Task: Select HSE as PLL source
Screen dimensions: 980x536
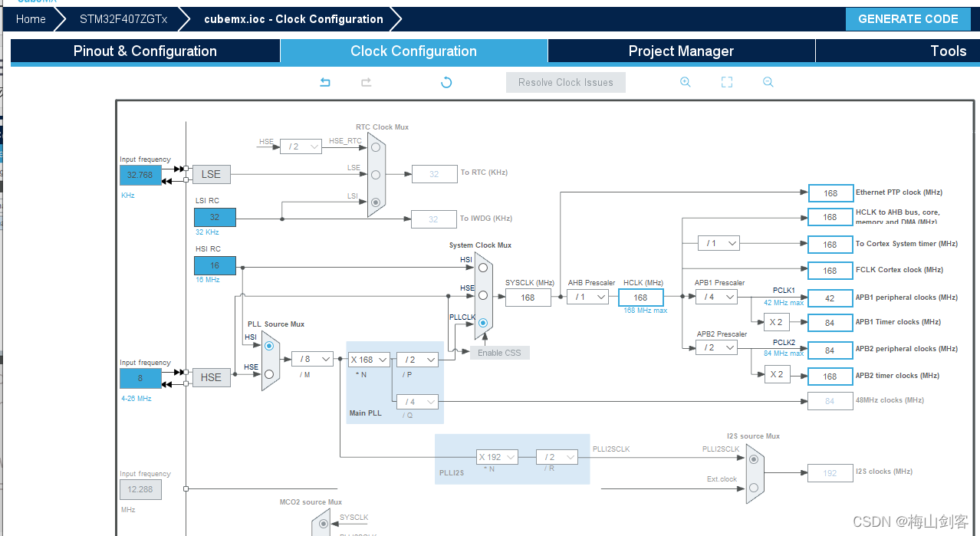Action: coord(269,374)
